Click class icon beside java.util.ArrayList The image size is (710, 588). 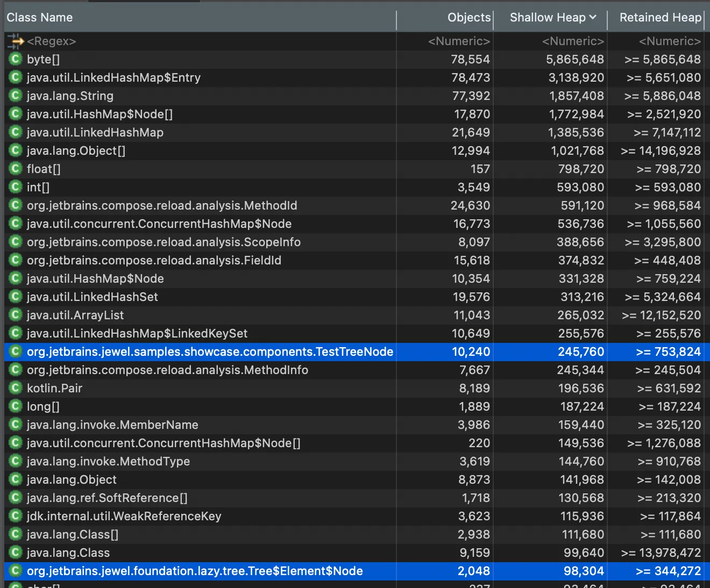(16, 315)
